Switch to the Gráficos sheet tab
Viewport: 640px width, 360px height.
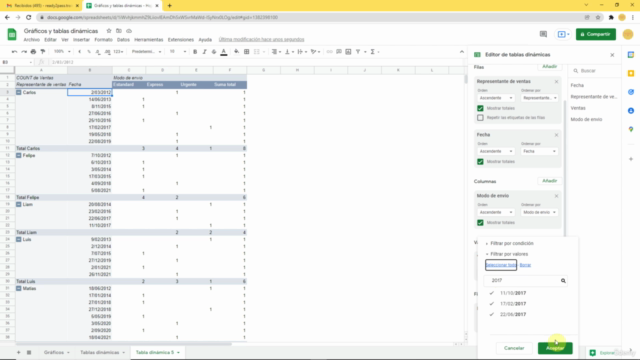(x=56, y=352)
